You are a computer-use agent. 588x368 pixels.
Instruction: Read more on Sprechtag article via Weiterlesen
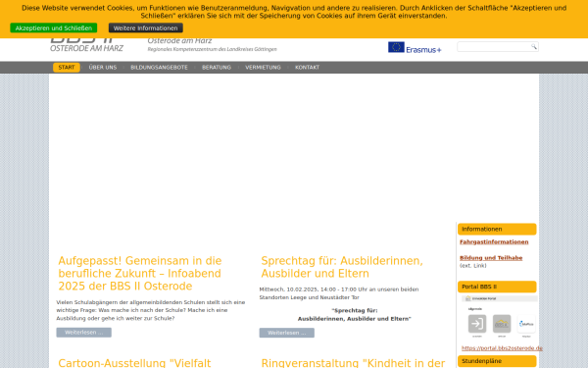coord(286,333)
